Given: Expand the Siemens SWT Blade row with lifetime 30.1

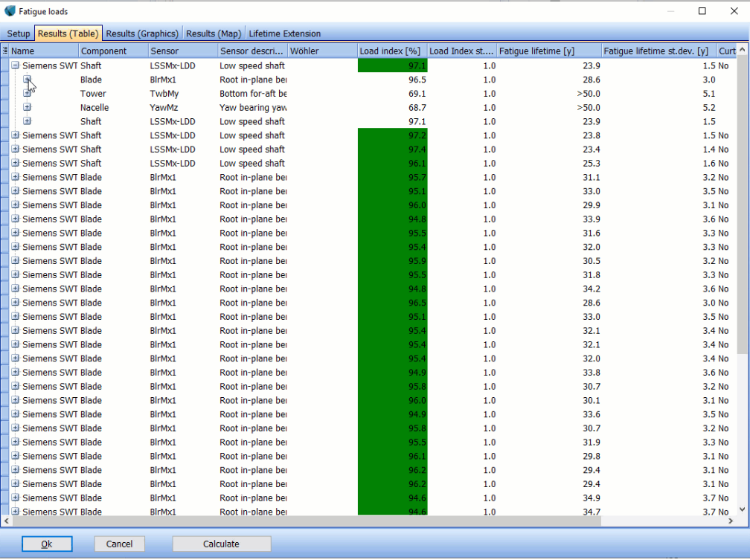Looking at the screenshot, I should (16, 400).
